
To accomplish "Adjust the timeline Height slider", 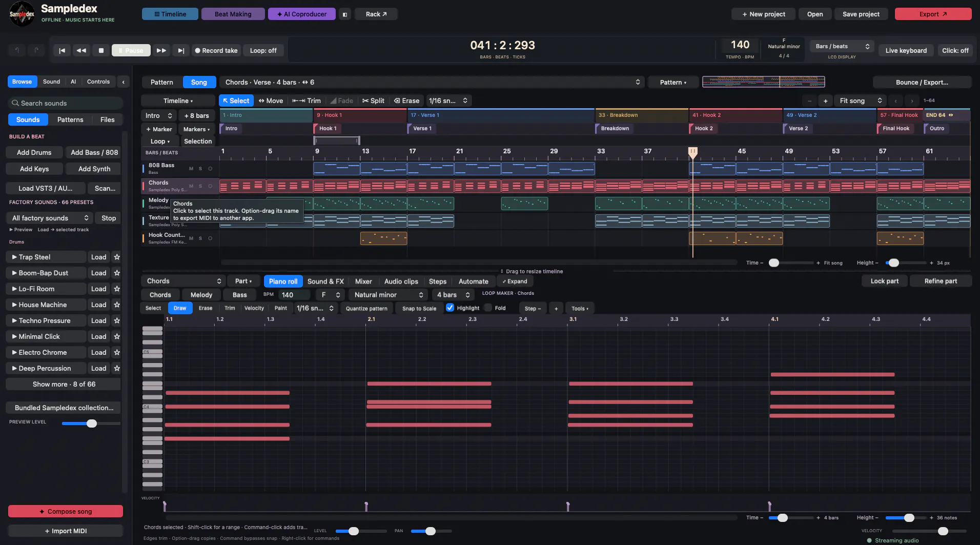I will pos(905,263).
